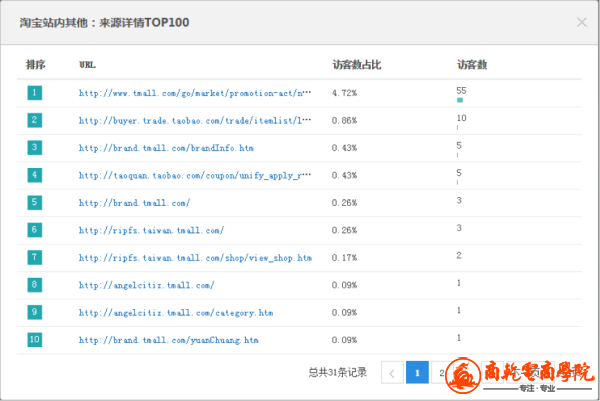Image resolution: width=600 pixels, height=401 pixels.
Task: Click the dialog title 淘宝站内其他：来源详情TOP100
Action: click(104, 23)
